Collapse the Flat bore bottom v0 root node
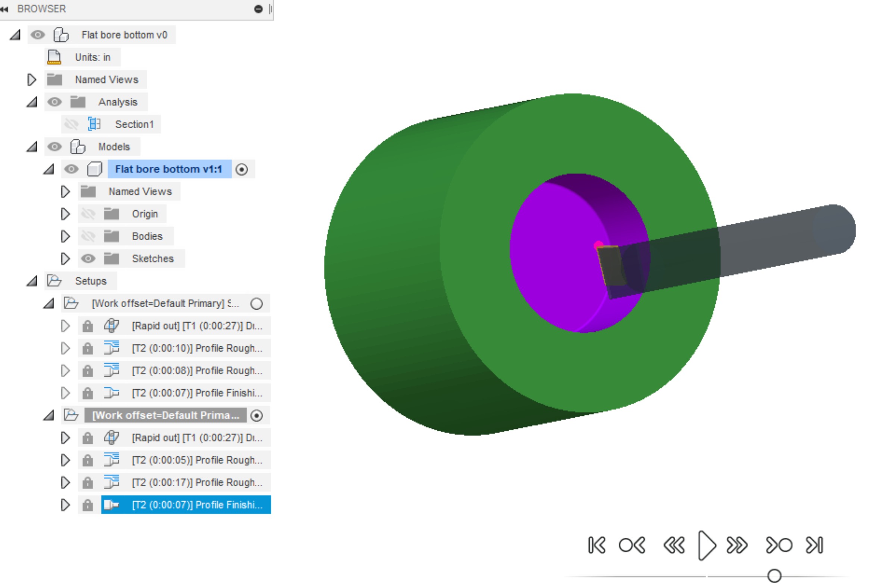The width and height of the screenshot is (882, 588). 15,35
